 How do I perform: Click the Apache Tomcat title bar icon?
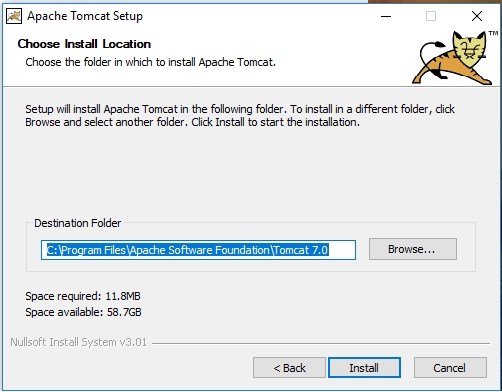[x=14, y=16]
